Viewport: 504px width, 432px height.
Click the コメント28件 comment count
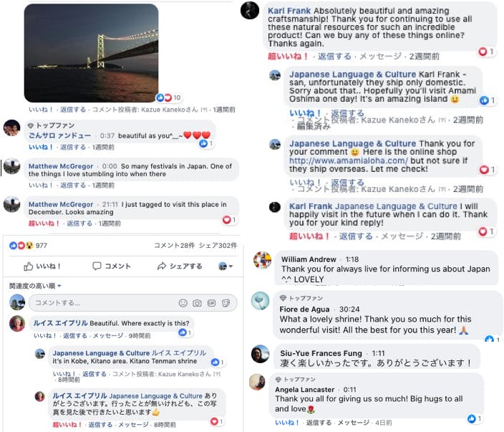click(175, 245)
